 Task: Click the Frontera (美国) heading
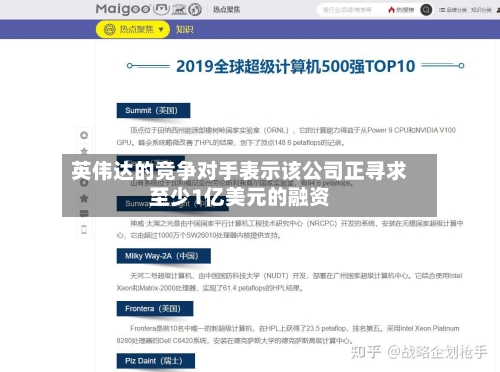click(x=155, y=309)
